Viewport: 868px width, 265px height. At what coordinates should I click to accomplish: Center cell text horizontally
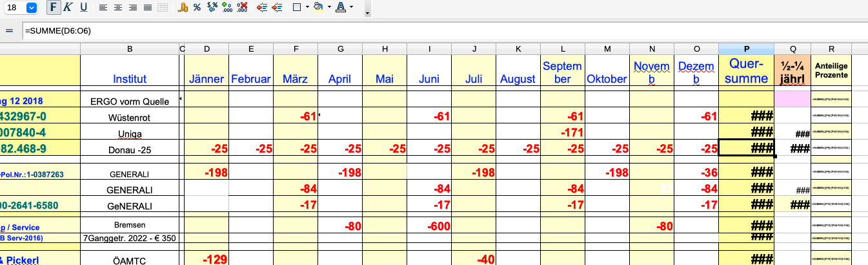[x=118, y=8]
